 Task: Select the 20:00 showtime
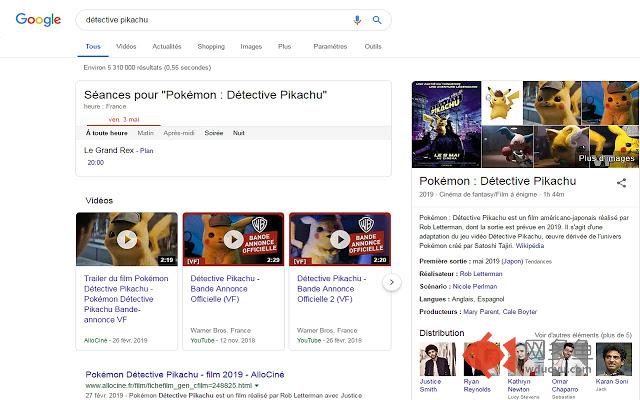[x=96, y=162]
